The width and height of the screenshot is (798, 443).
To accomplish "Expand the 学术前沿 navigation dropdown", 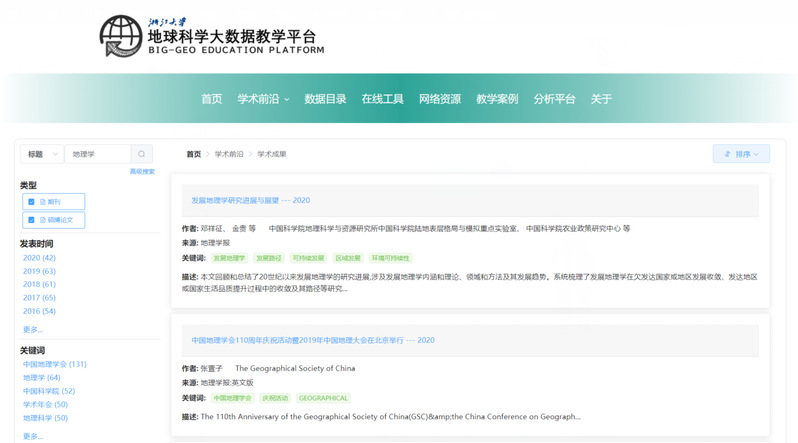I will click(x=263, y=99).
